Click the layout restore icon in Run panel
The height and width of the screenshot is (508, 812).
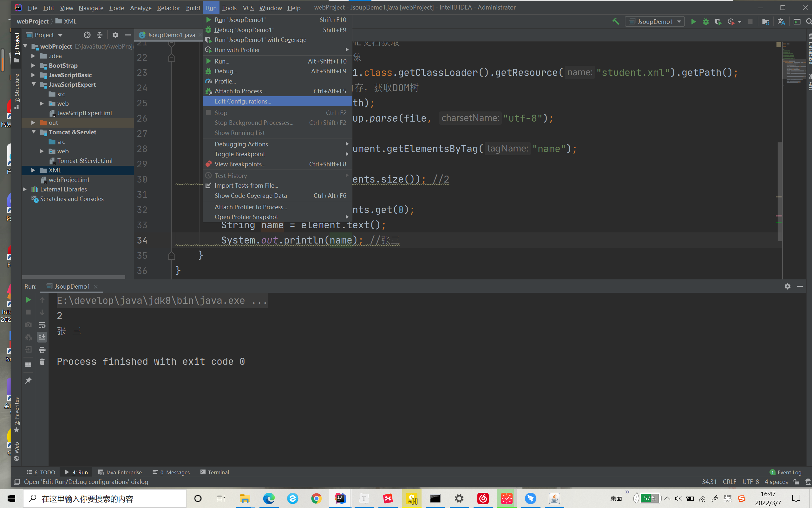coord(28,364)
